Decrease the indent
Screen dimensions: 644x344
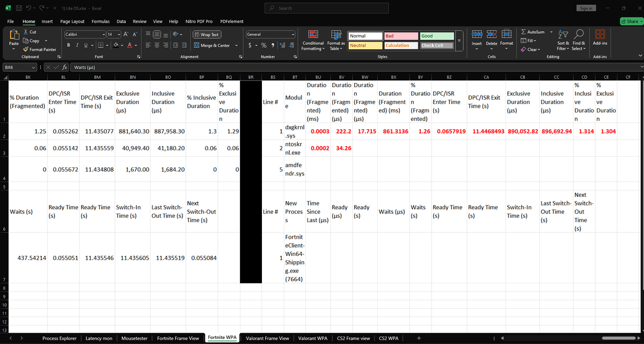[177, 46]
